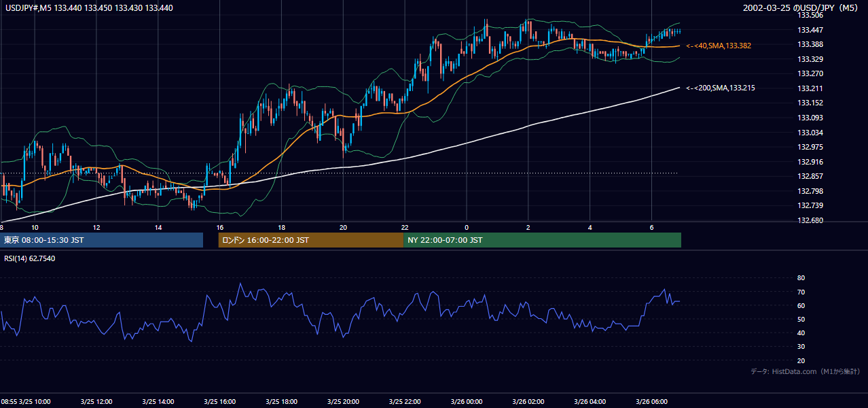Click hour marker 10 under price chart

[x=35, y=227]
